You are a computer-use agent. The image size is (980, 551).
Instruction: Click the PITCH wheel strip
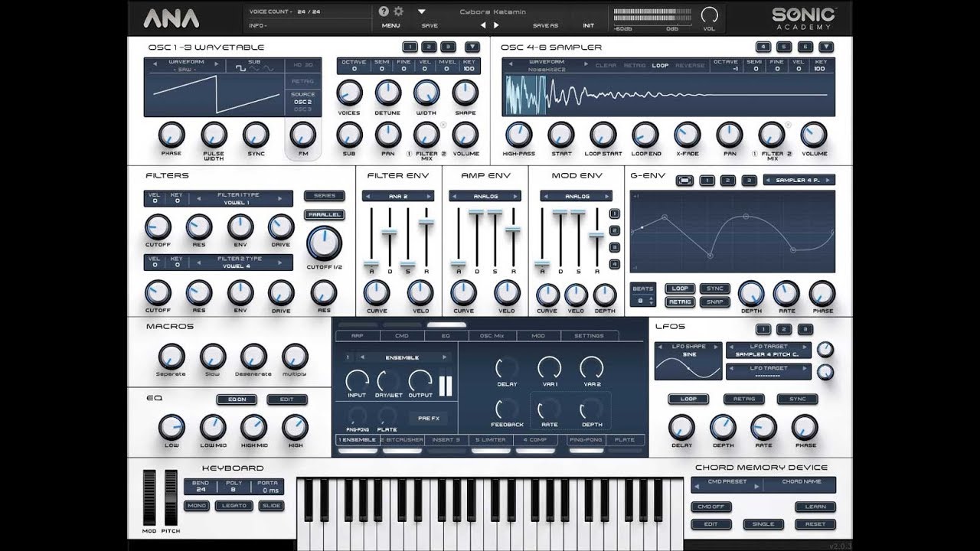[x=171, y=497]
